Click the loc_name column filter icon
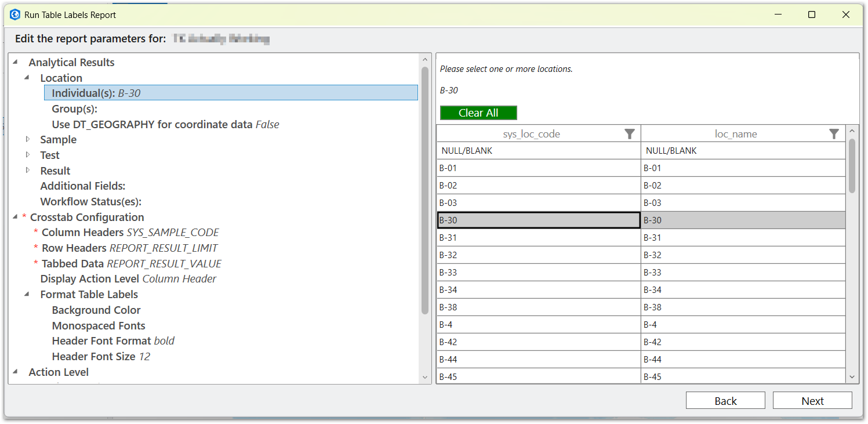 [x=834, y=134]
